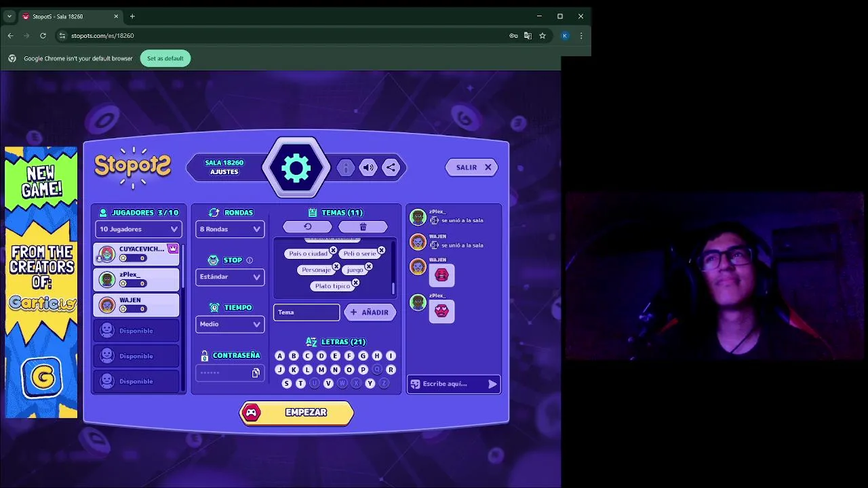
Task: Toggle letter I
Action: (x=391, y=356)
